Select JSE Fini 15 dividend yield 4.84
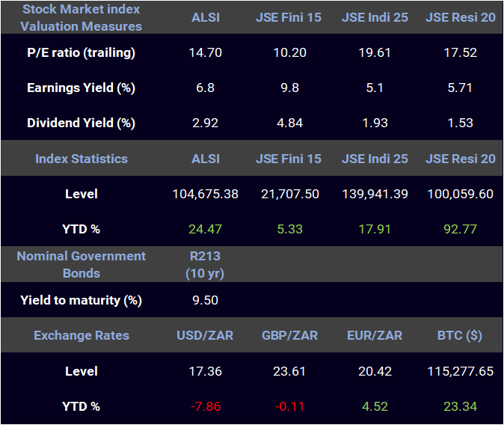The width and height of the screenshot is (504, 425). 289,123
